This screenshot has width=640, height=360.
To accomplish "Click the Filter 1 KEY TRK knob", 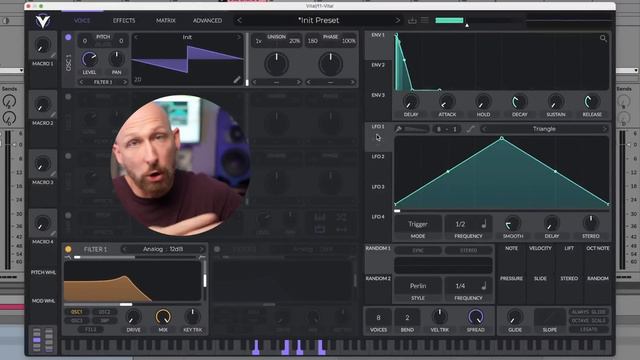I will 192,317.
